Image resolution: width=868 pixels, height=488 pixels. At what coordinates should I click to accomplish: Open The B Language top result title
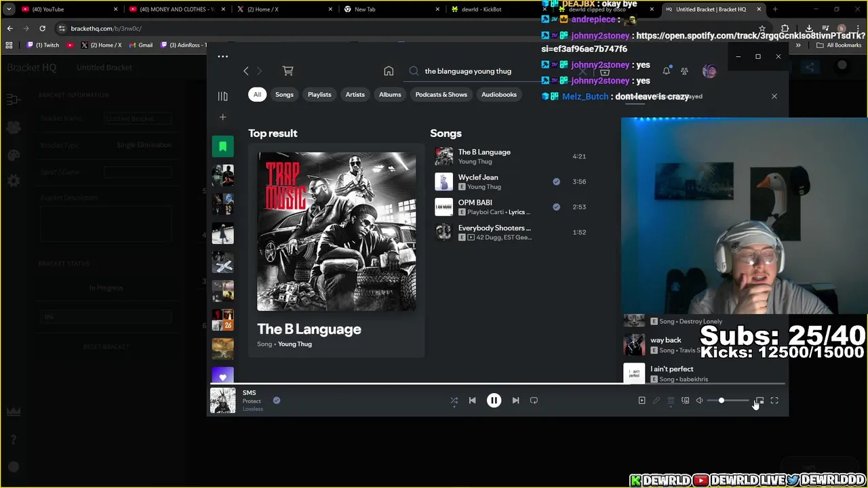pyautogui.click(x=309, y=329)
